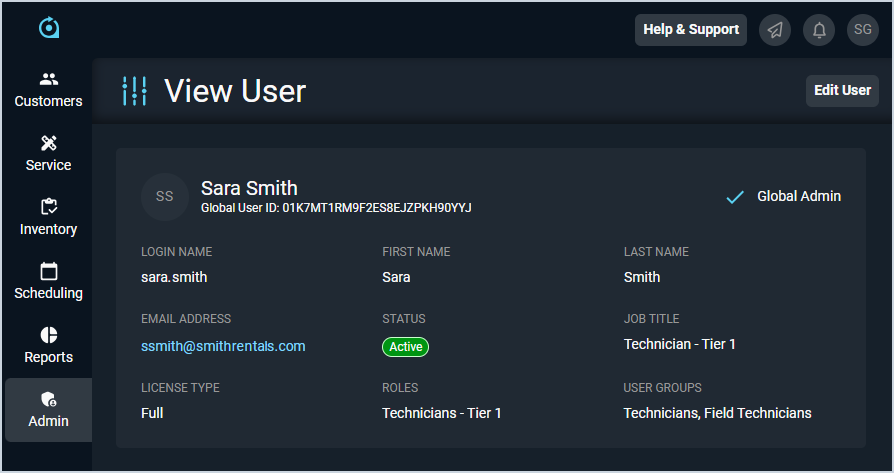Viewport: 894px width, 473px height.
Task: Click the Edit User button
Action: click(842, 90)
